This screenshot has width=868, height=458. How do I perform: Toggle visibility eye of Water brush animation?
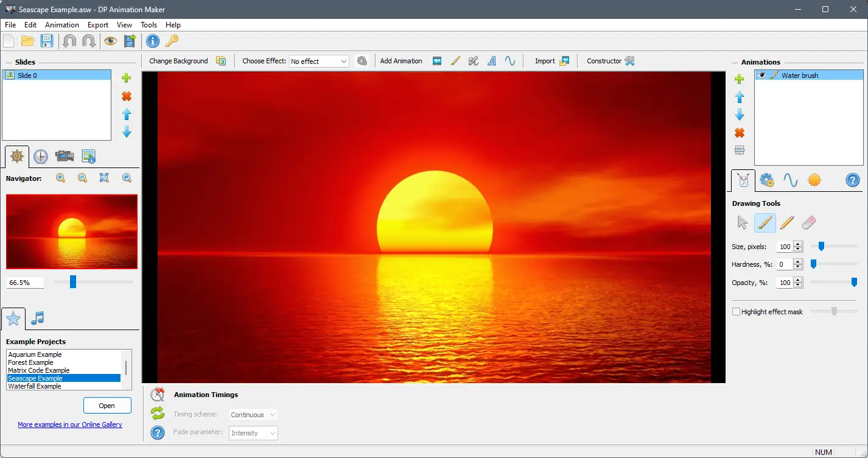coord(761,76)
